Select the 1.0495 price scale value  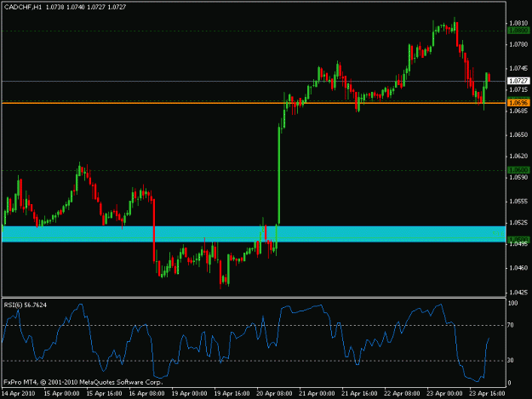tap(518, 244)
